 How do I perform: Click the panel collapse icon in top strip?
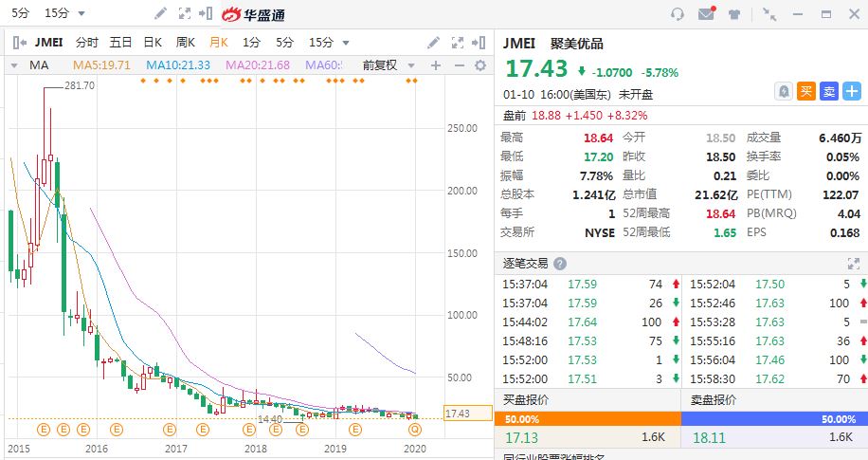(206, 13)
